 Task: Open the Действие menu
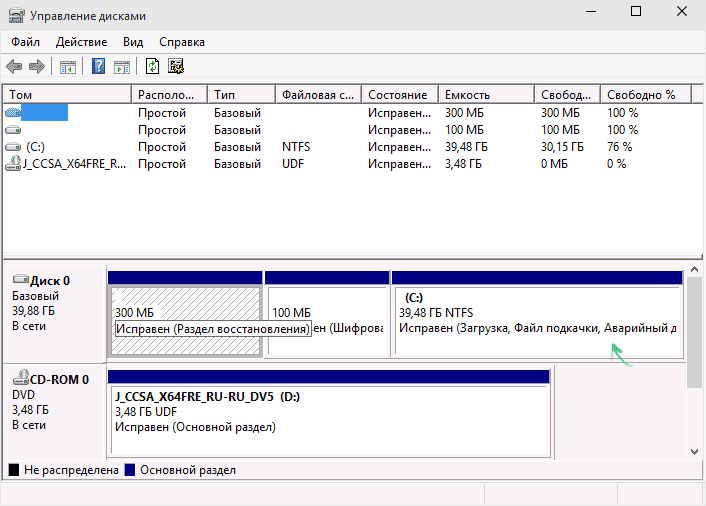[81, 42]
